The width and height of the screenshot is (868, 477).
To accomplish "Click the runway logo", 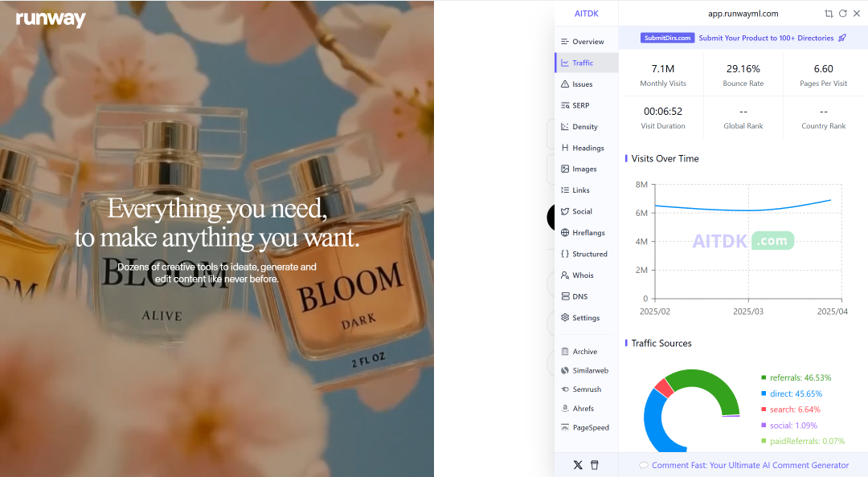I will [51, 18].
